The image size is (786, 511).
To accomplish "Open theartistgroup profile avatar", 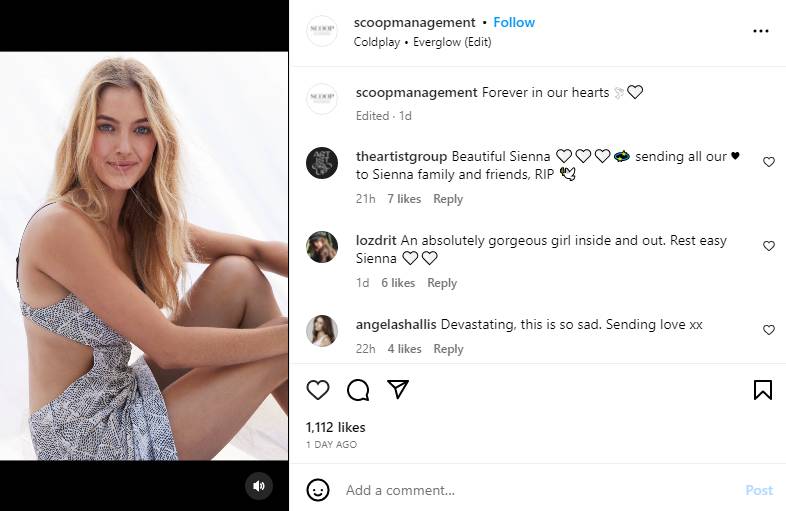I will click(322, 162).
